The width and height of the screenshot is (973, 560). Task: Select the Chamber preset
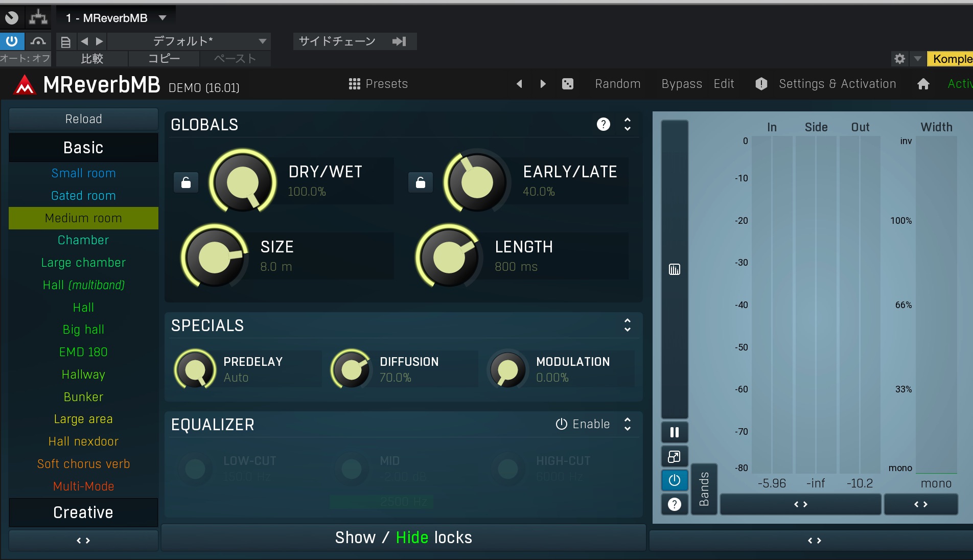tap(83, 240)
